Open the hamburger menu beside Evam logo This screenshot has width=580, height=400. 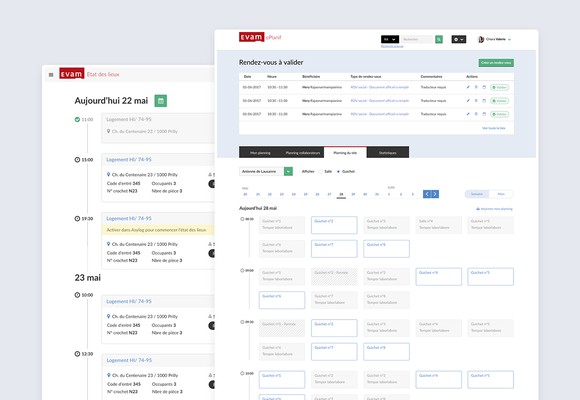tap(51, 75)
